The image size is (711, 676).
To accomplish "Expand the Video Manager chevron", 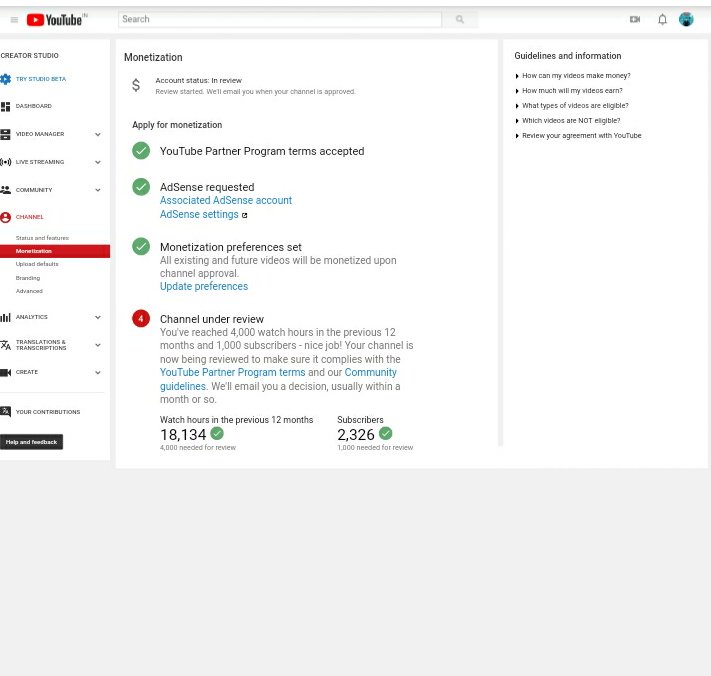I will coord(97,134).
